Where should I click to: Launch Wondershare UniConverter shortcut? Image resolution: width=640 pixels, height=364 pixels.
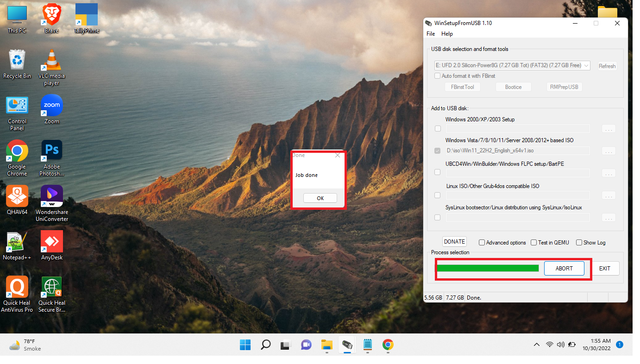click(51, 203)
